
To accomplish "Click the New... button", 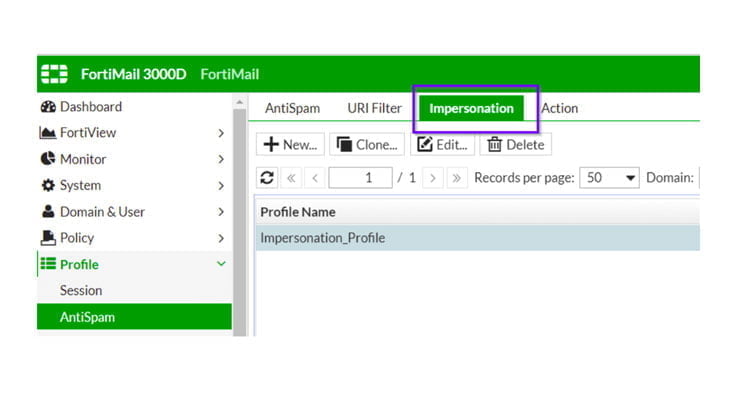I will click(290, 145).
